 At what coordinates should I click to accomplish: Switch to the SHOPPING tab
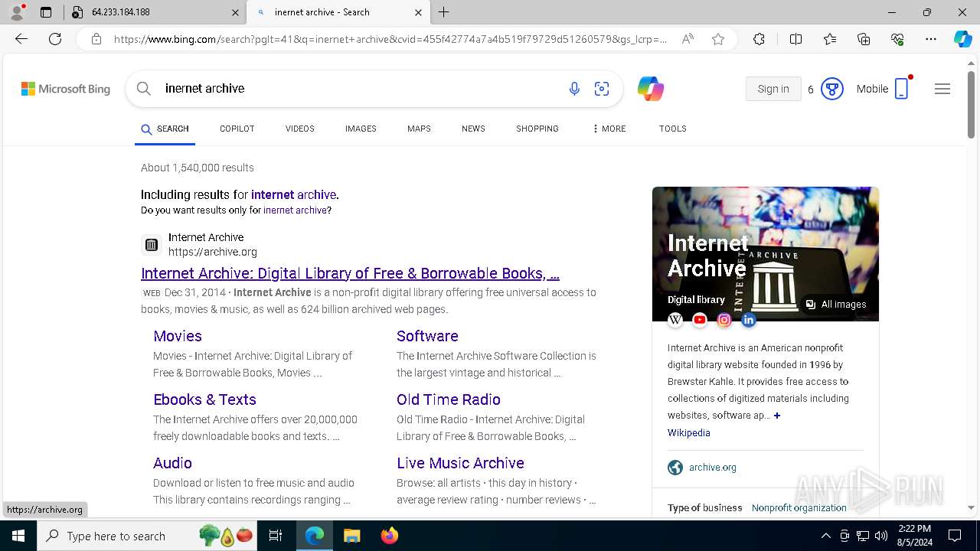pyautogui.click(x=537, y=129)
